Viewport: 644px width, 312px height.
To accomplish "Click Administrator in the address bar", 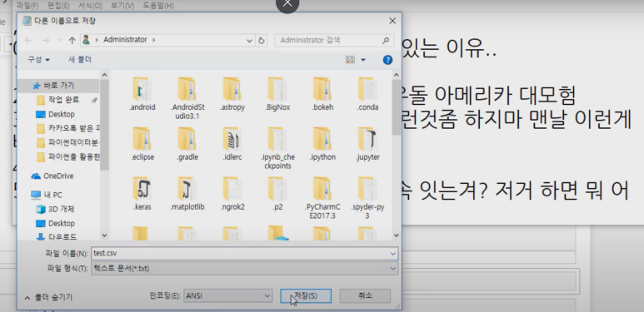I will (x=125, y=40).
